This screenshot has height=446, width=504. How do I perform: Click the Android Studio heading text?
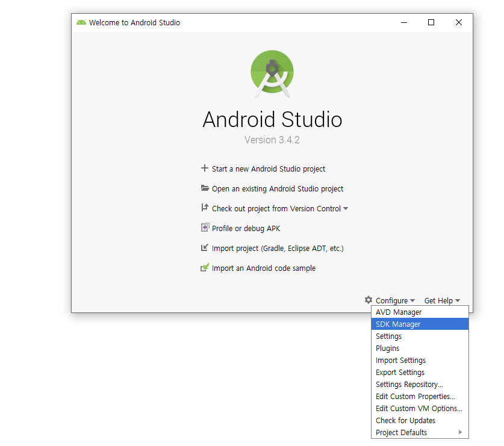pos(272,120)
